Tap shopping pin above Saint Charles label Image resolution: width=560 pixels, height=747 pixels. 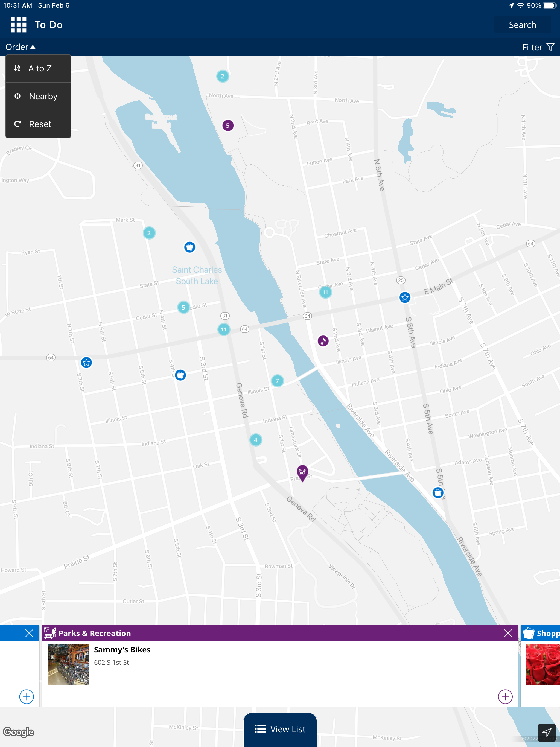pyautogui.click(x=189, y=247)
